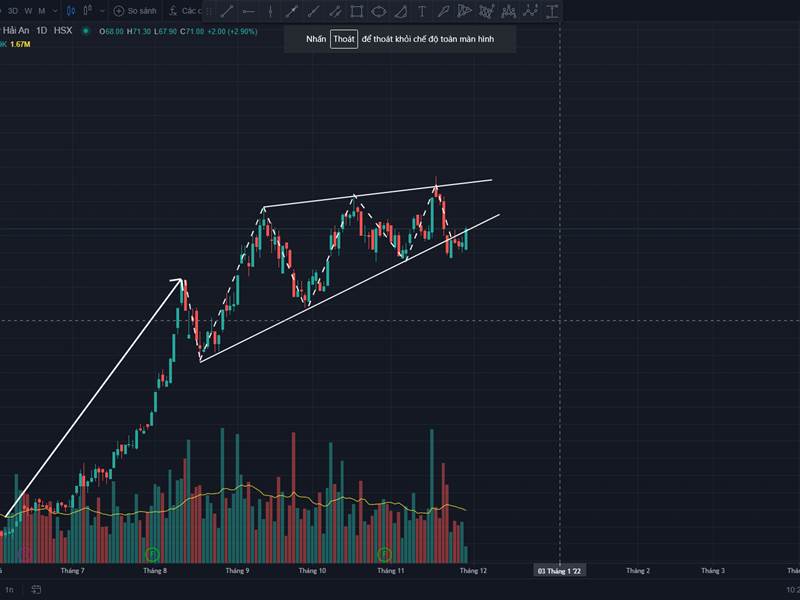Select the XABCD pattern tool
Image resolution: width=800 pixels, height=600 pixels.
pyautogui.click(x=487, y=11)
